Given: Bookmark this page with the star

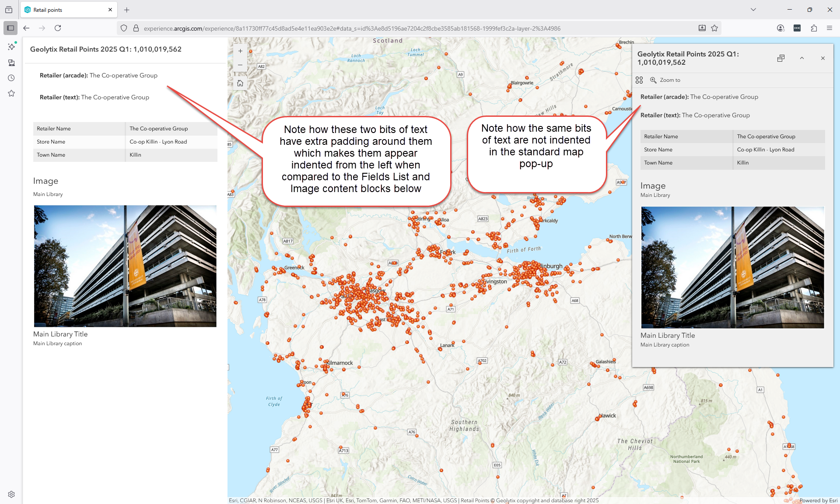Looking at the screenshot, I should click(x=714, y=28).
